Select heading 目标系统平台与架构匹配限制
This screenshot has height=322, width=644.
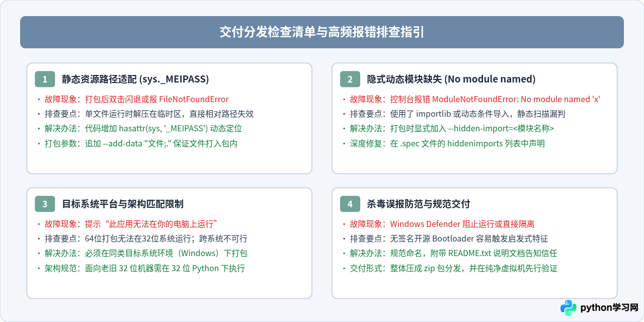coord(123,204)
